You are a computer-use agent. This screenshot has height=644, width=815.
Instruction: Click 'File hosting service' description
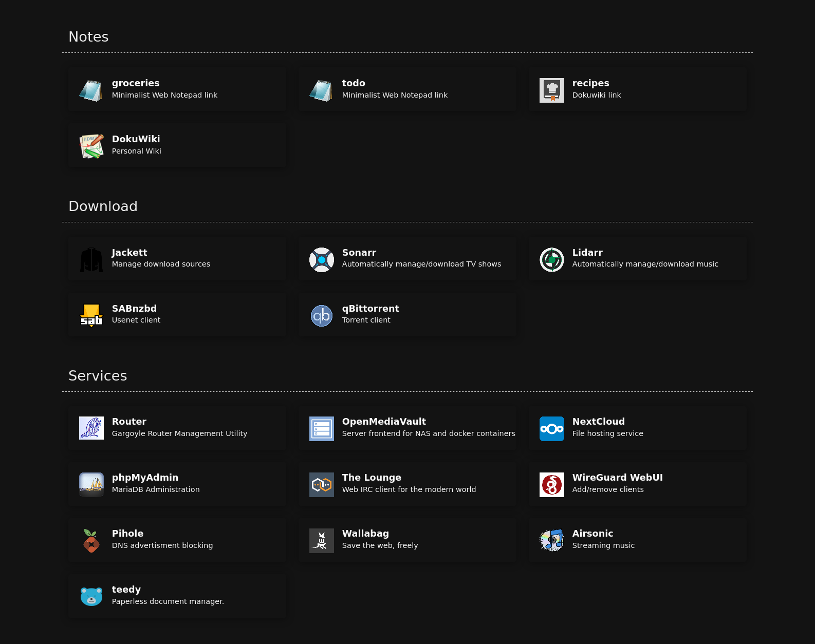pos(607,433)
